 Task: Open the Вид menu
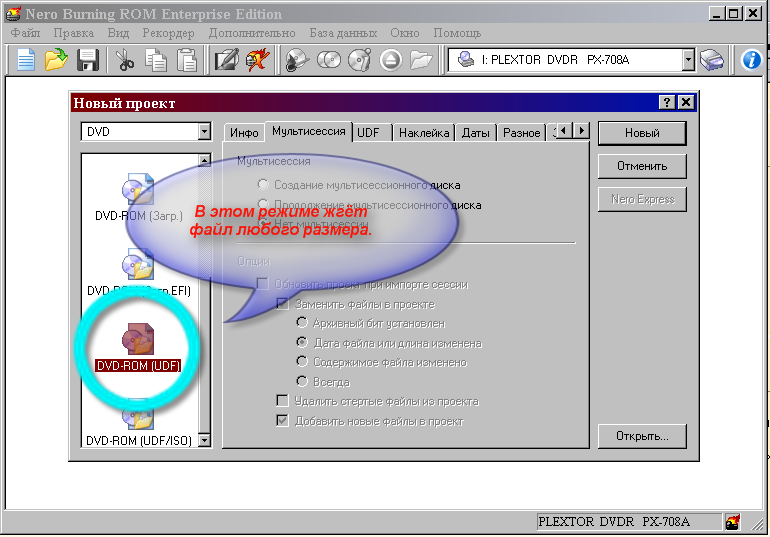click(118, 33)
